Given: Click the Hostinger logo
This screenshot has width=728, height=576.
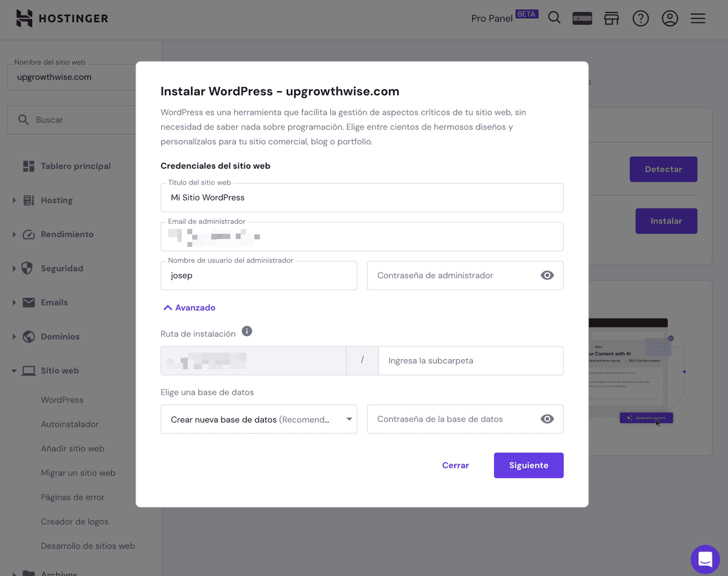Looking at the screenshot, I should click(62, 18).
